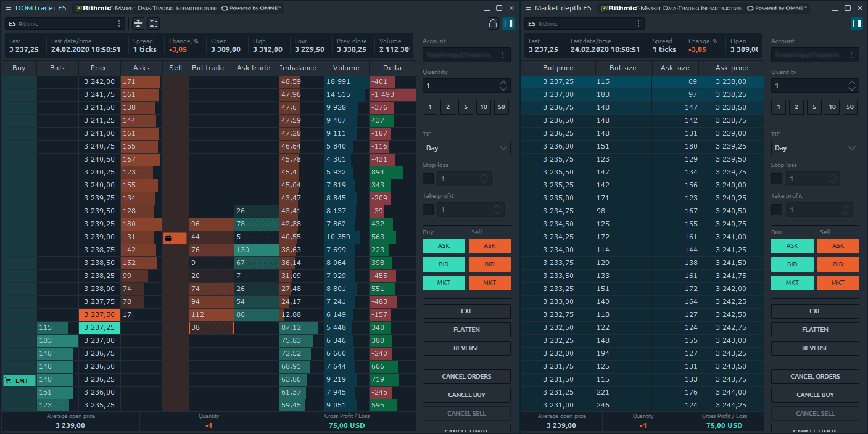Screen dimensions: 868x434
Task: Enable the Stop loss checkbox in Market depth panel
Action: point(776,178)
